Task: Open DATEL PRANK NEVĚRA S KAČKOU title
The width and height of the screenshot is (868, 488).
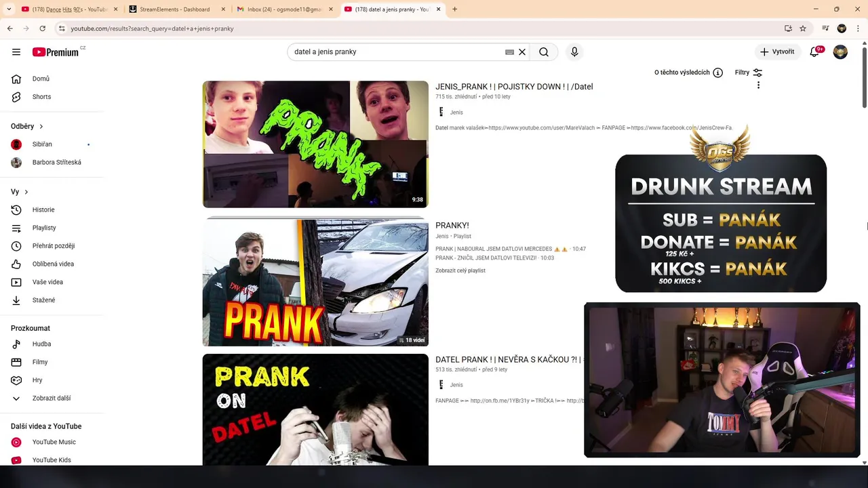Action: (509, 360)
